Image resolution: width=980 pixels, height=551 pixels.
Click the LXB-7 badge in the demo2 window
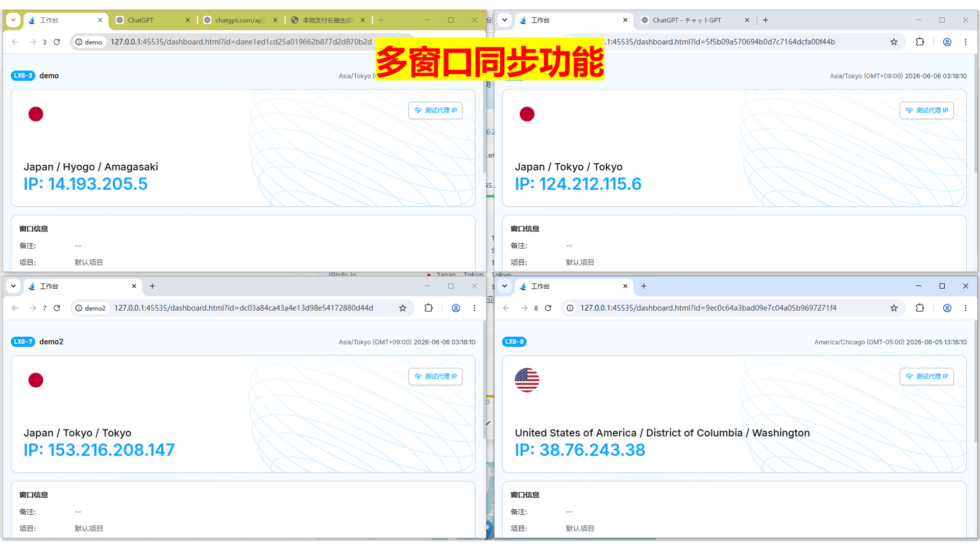click(23, 342)
